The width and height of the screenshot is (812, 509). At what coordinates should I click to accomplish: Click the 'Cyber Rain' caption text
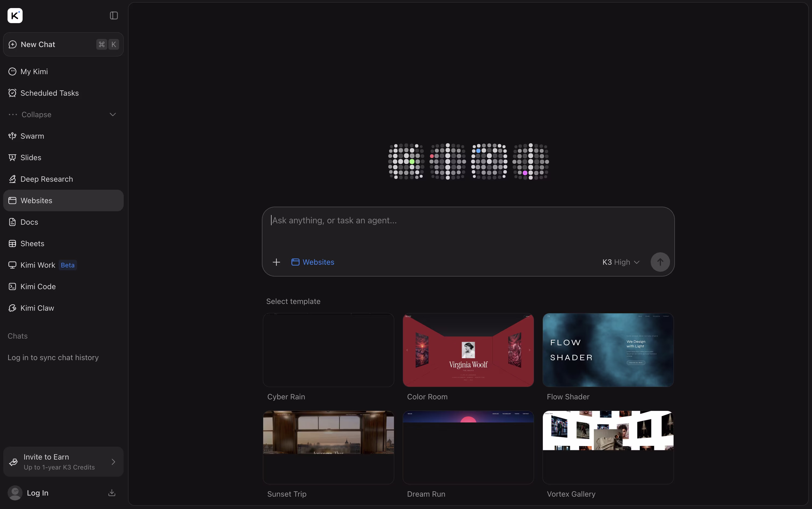[286, 397]
